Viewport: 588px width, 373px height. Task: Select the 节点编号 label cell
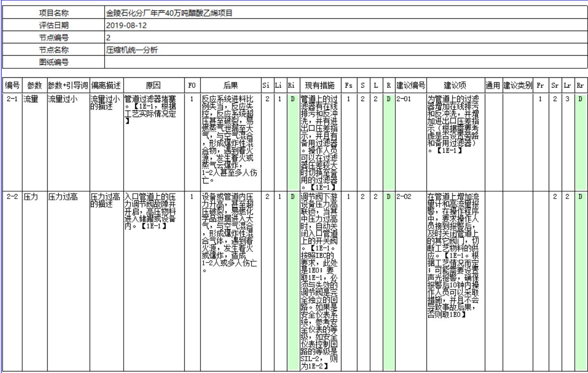54,38
